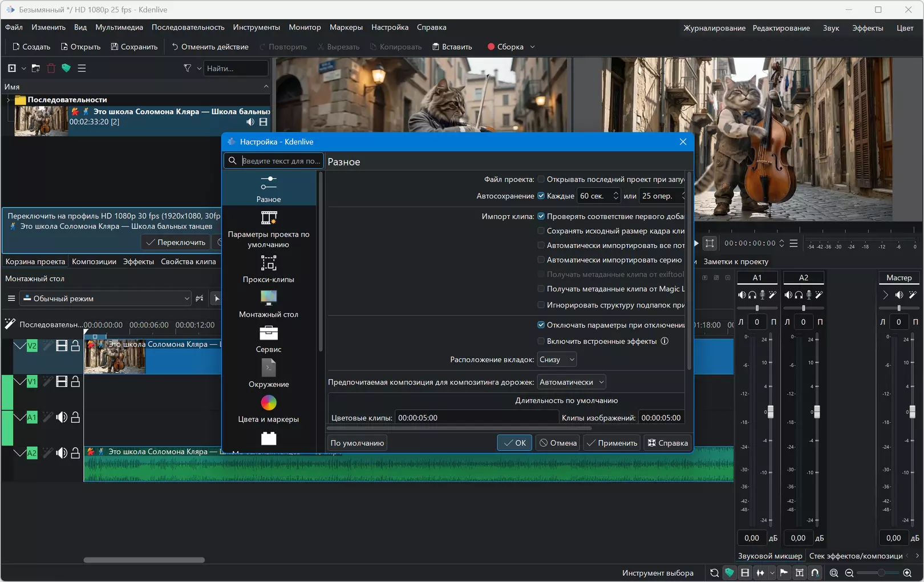The height and width of the screenshot is (582, 924).
Task: Reset settings with По умолчанию button
Action: tap(357, 443)
